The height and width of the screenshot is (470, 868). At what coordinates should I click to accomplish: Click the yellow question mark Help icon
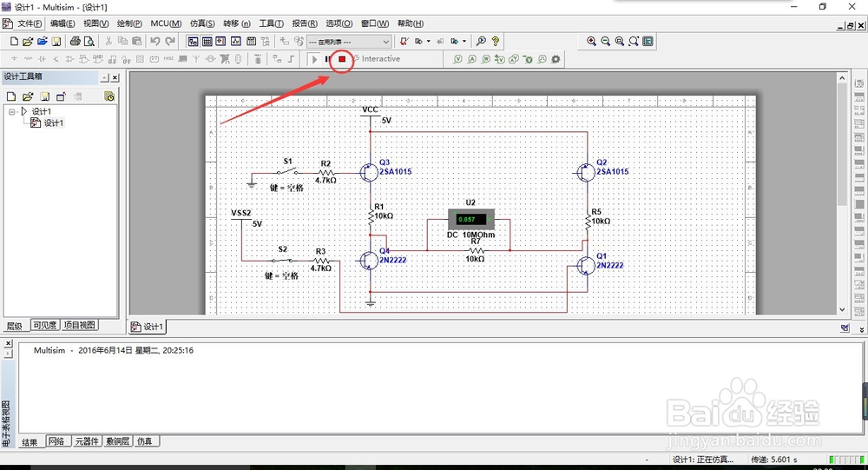point(495,41)
